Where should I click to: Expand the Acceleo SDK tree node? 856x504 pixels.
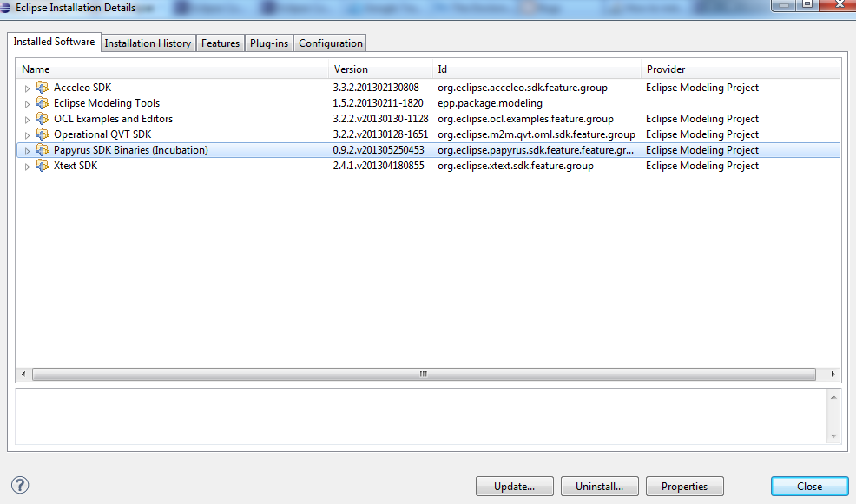pos(27,88)
